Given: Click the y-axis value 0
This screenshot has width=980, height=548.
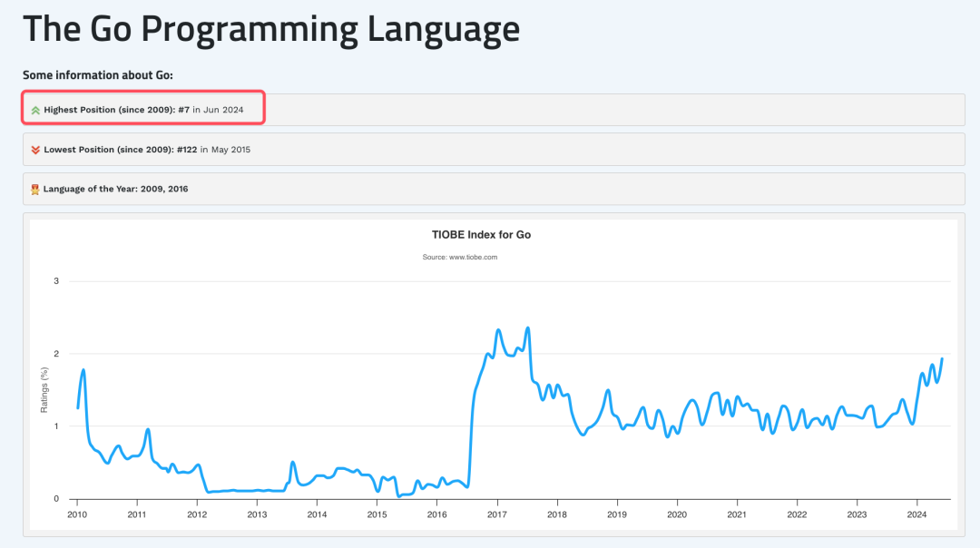Looking at the screenshot, I should 56,499.
